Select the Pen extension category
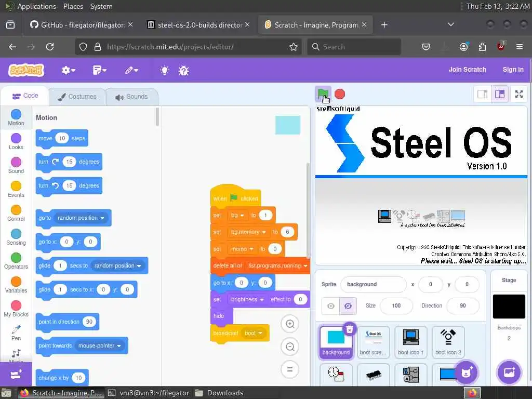 click(16, 333)
